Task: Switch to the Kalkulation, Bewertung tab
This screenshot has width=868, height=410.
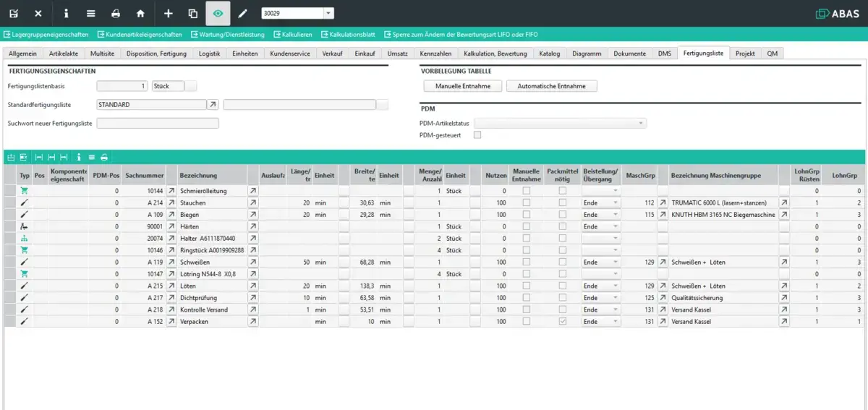Action: click(x=495, y=54)
